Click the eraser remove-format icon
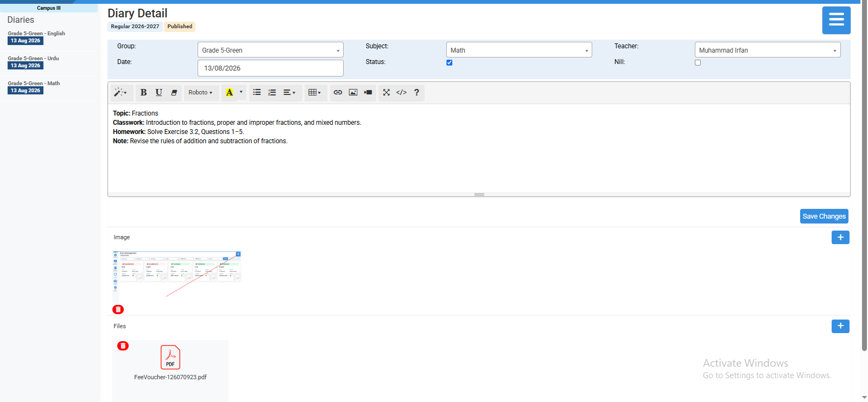Screen dimensions: 868x402 click(174, 93)
